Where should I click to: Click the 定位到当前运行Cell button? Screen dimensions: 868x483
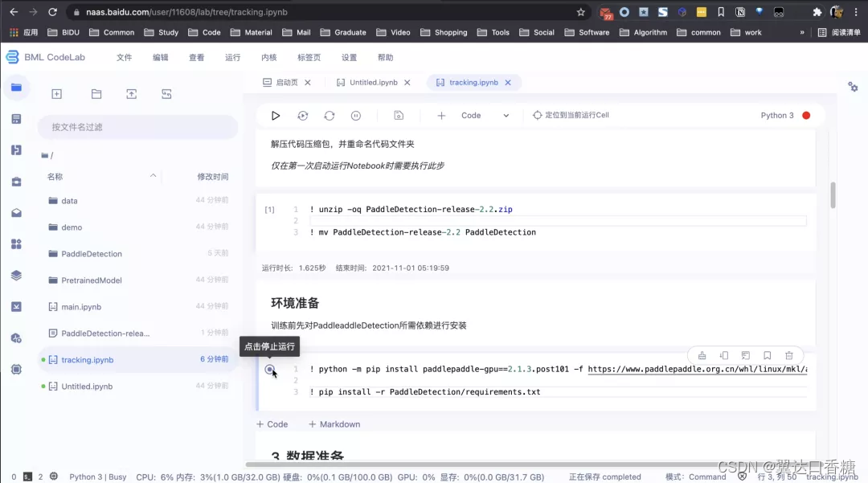[570, 115]
